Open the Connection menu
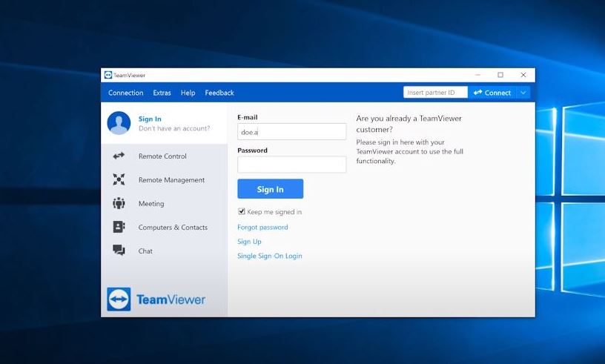 [126, 93]
